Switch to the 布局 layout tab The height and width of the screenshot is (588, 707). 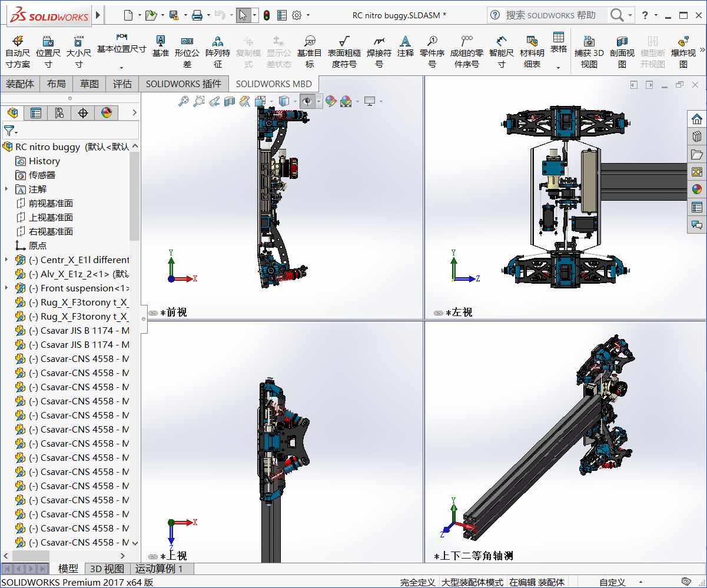57,84
